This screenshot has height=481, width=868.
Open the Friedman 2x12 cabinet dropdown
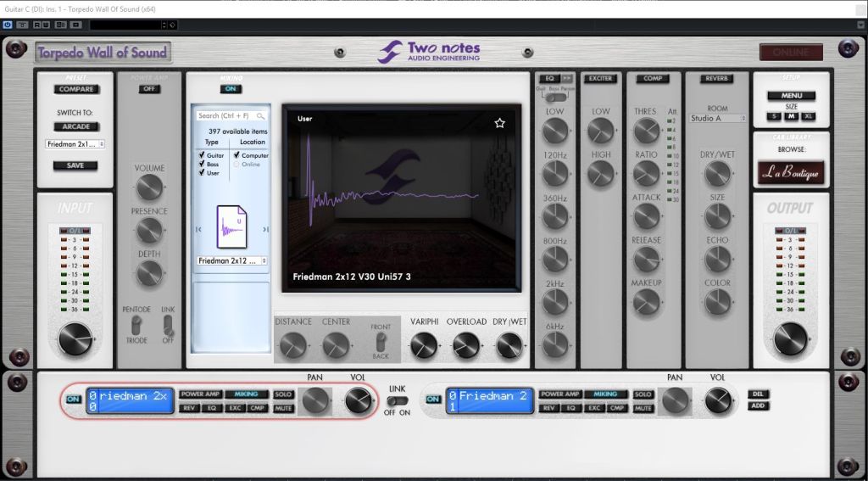pos(232,260)
